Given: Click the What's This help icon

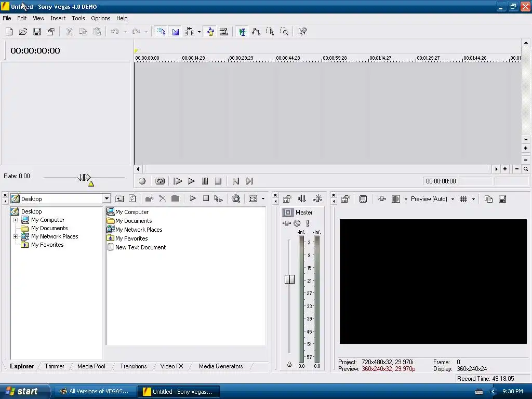Looking at the screenshot, I should click(x=302, y=32).
